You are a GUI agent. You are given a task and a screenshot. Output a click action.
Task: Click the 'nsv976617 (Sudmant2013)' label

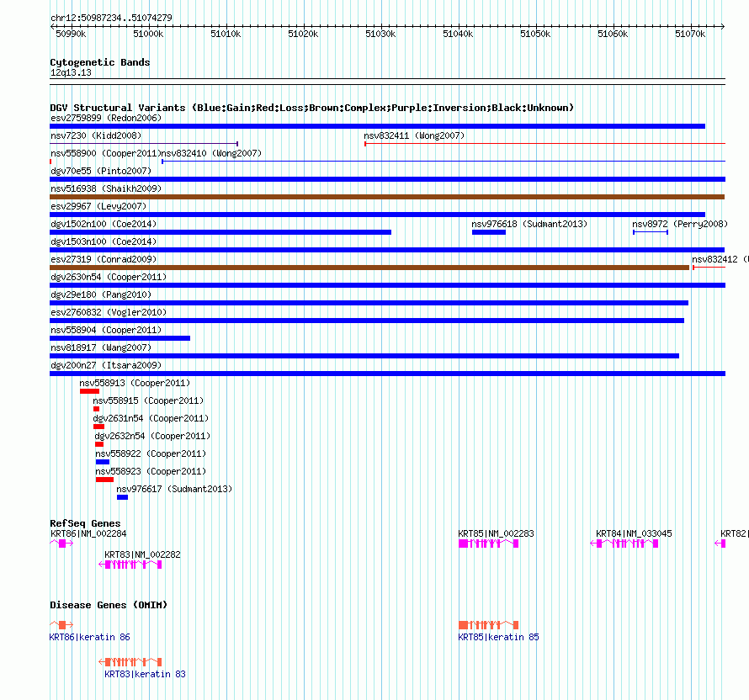[x=174, y=489]
